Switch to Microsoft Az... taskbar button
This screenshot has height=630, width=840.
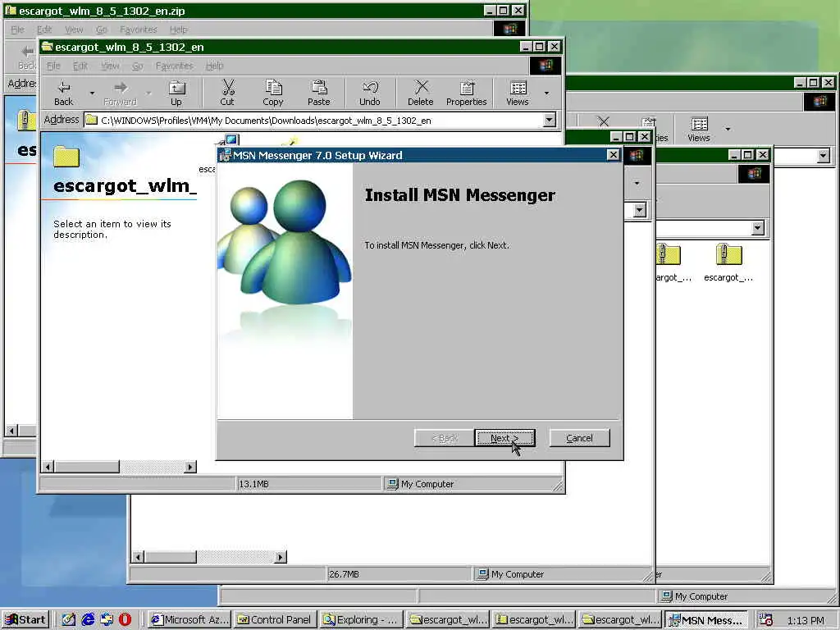pyautogui.click(x=189, y=620)
